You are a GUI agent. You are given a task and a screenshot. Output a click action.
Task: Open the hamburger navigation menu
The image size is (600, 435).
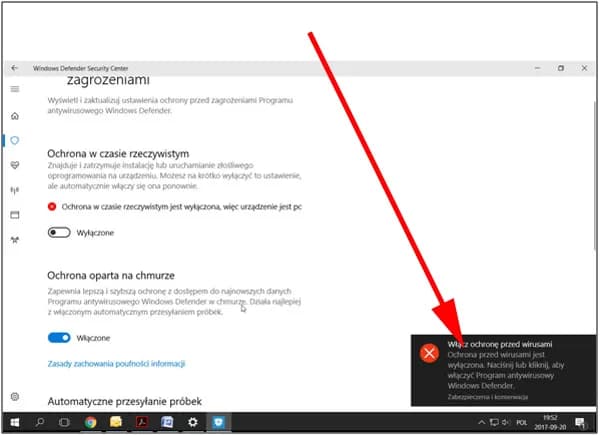[x=14, y=90]
